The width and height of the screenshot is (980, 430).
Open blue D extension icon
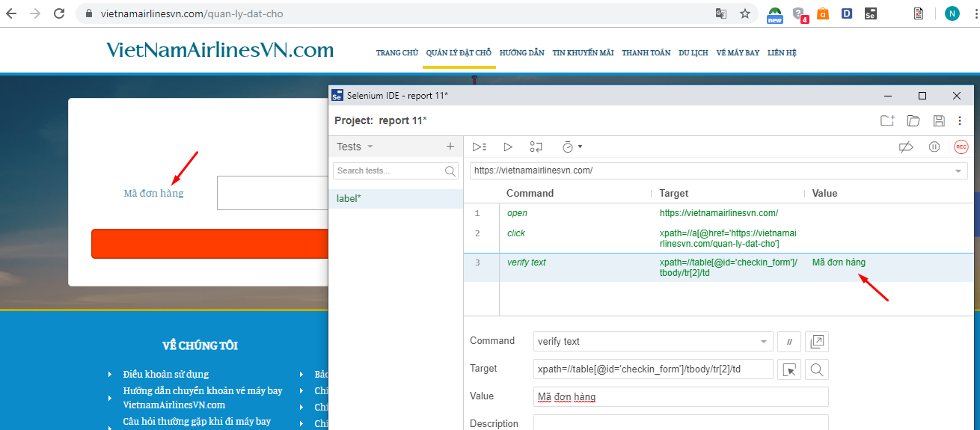click(x=847, y=13)
